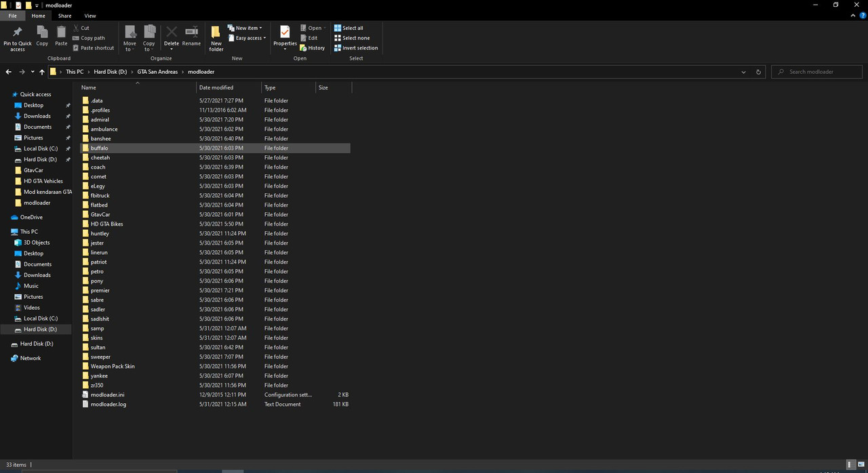The image size is (868, 473).
Task: Select the zr350 folder
Action: [x=97, y=385]
